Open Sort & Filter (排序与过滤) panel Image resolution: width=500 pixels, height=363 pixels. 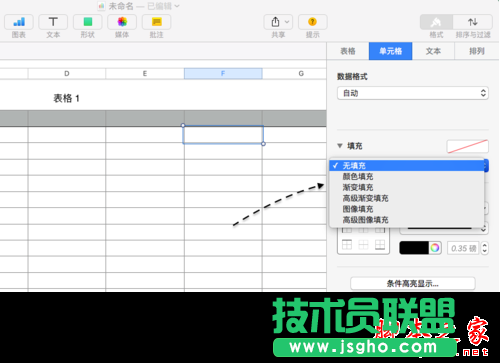coord(473,22)
